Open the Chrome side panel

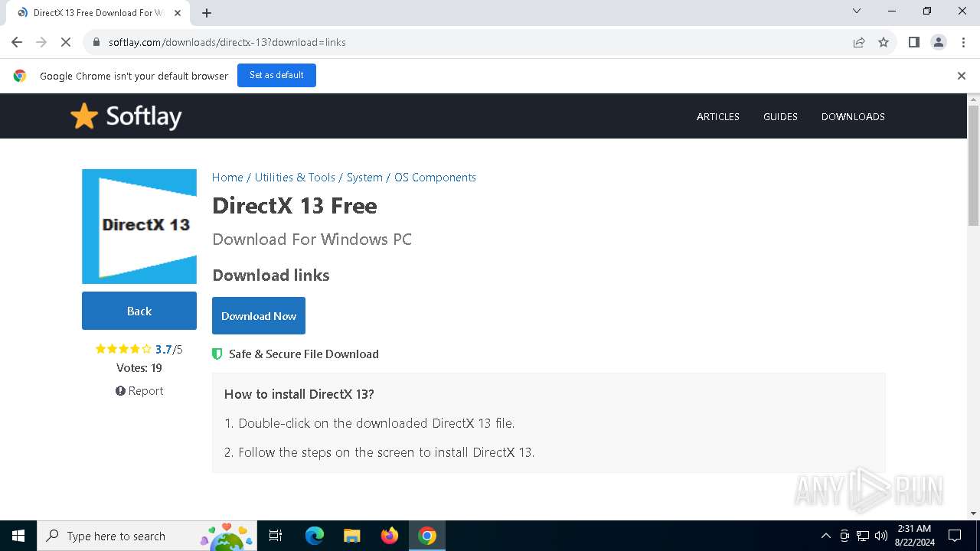click(x=913, y=42)
